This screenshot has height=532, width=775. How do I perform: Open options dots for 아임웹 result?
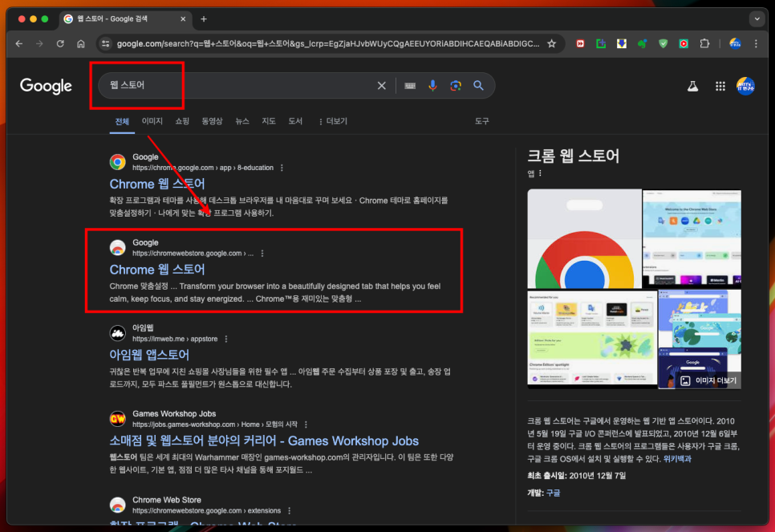[x=226, y=339]
